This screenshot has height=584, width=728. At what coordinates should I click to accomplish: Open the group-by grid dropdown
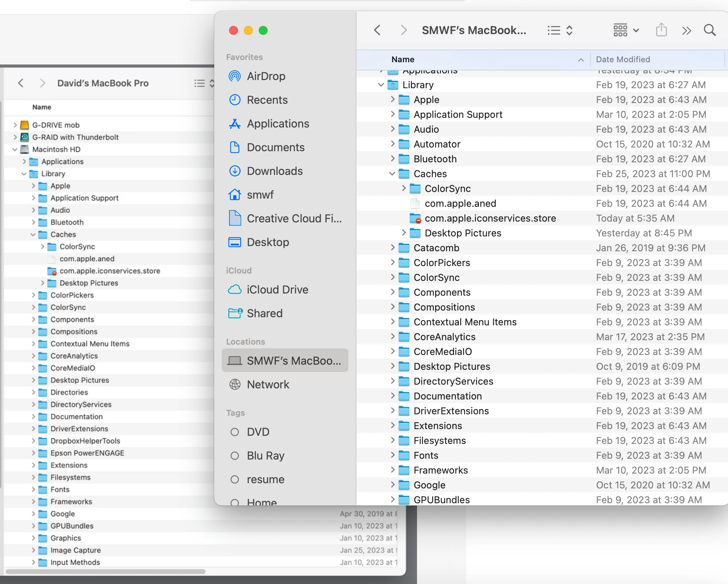click(626, 30)
